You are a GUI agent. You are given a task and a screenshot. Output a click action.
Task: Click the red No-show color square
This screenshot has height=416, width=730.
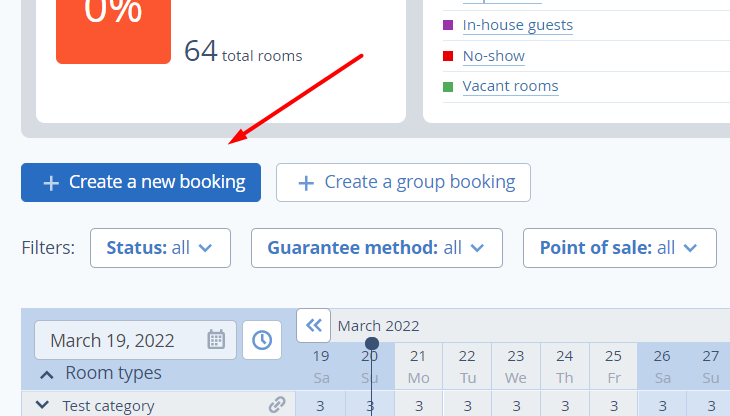(x=448, y=56)
